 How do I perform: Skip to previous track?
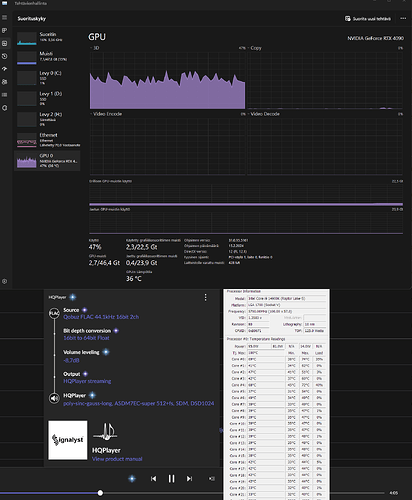pos(153,479)
